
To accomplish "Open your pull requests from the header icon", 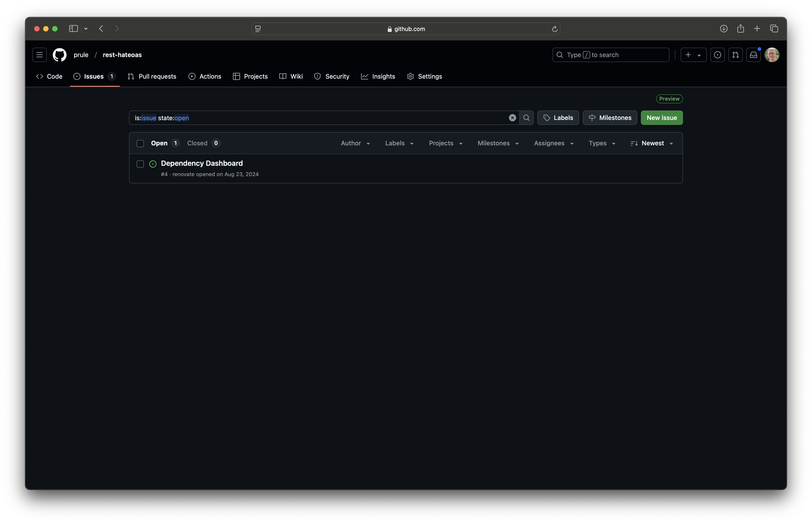I will tap(735, 55).
